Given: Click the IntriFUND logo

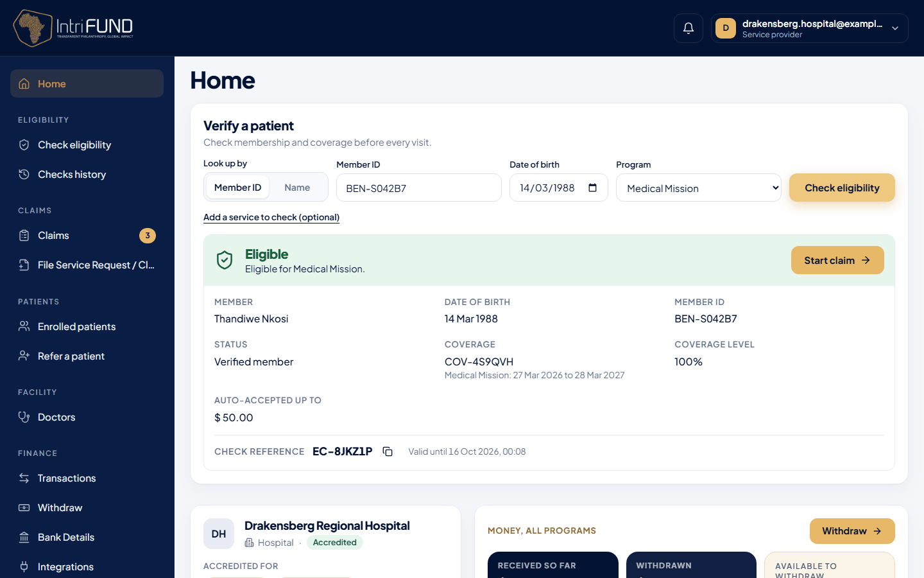Looking at the screenshot, I should [73, 28].
